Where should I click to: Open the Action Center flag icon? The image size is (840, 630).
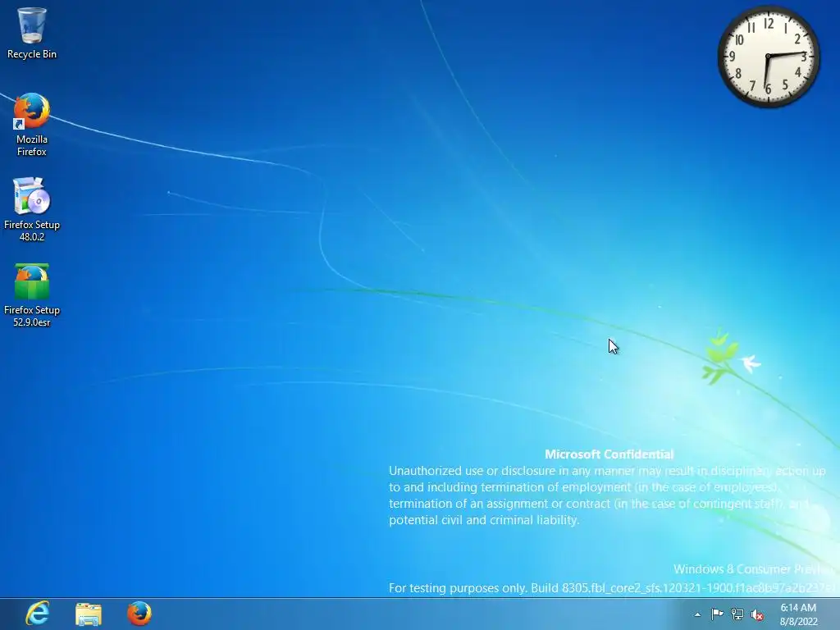pyautogui.click(x=717, y=614)
